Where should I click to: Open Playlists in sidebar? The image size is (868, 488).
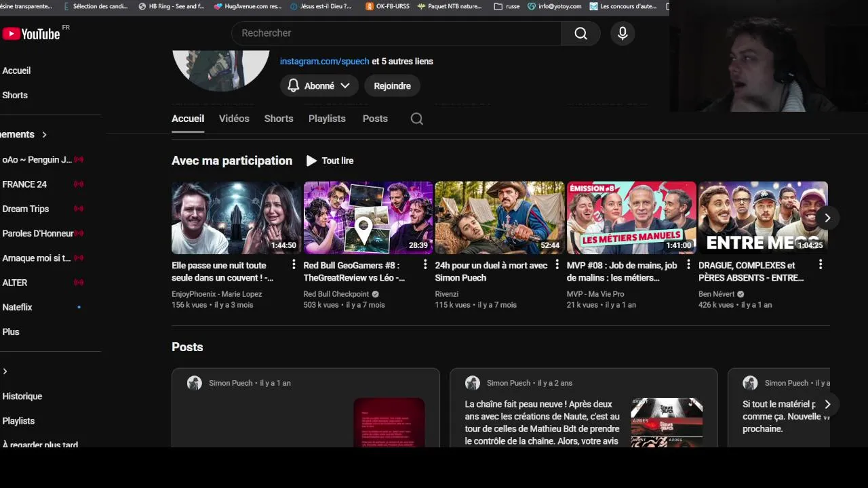[x=18, y=421]
